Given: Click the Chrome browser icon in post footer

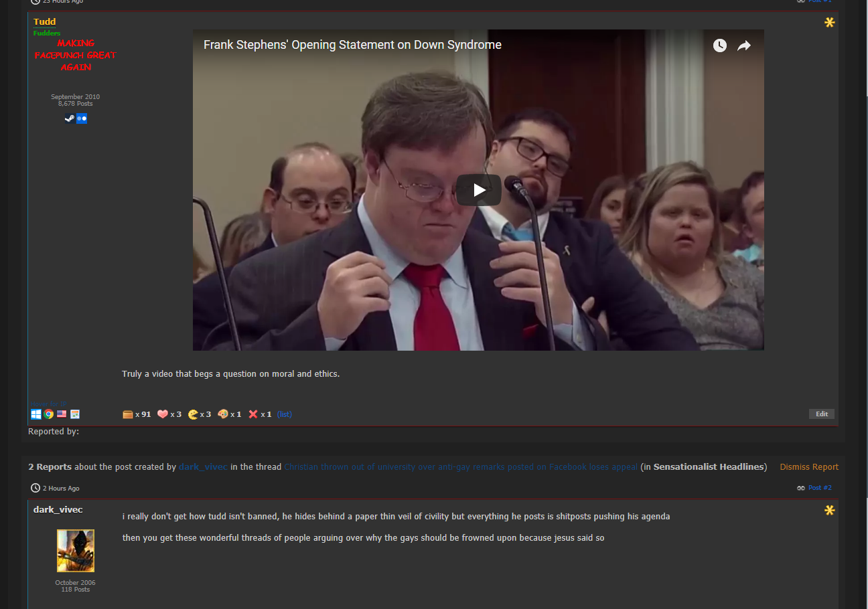Looking at the screenshot, I should (49, 414).
